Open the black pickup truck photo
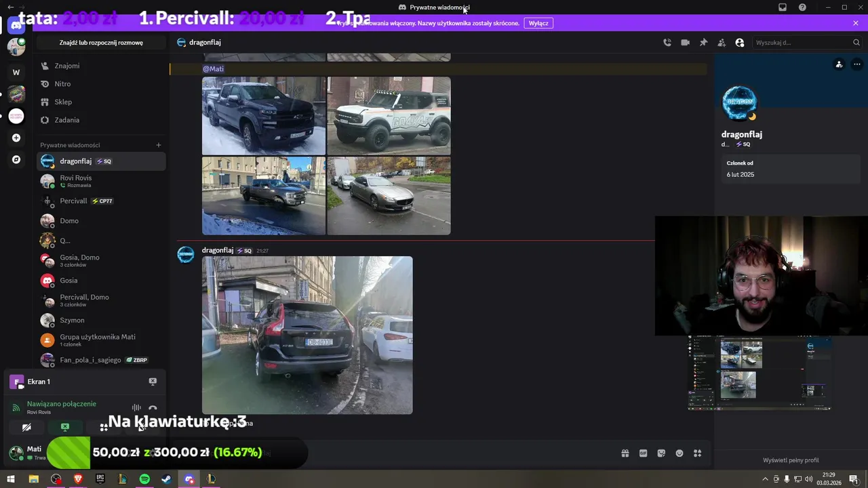Screen dimensions: 868x488 click(x=264, y=116)
